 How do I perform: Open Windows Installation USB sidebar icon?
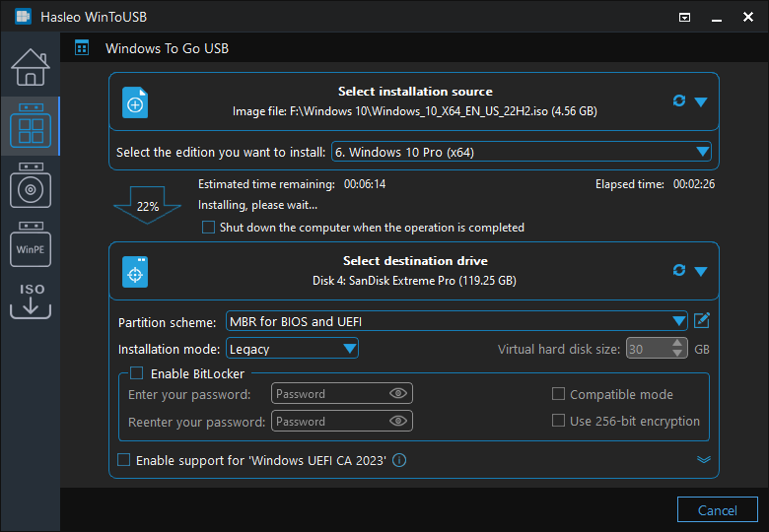pyautogui.click(x=31, y=185)
